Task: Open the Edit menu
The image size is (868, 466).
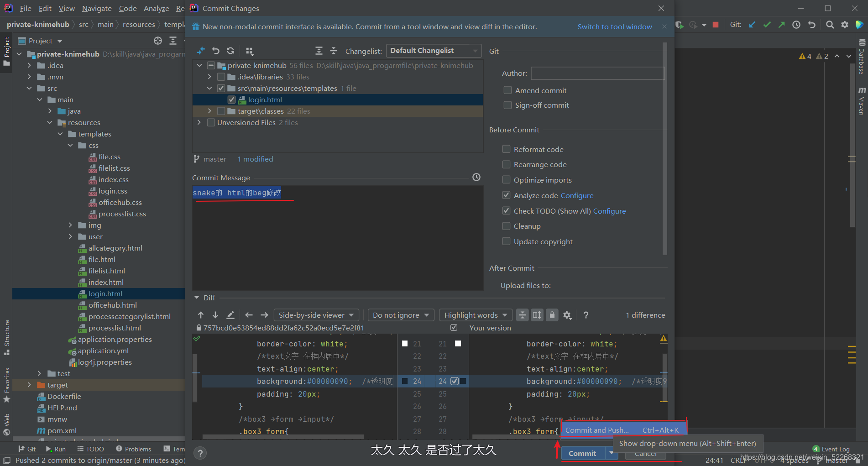Action: pyautogui.click(x=45, y=8)
